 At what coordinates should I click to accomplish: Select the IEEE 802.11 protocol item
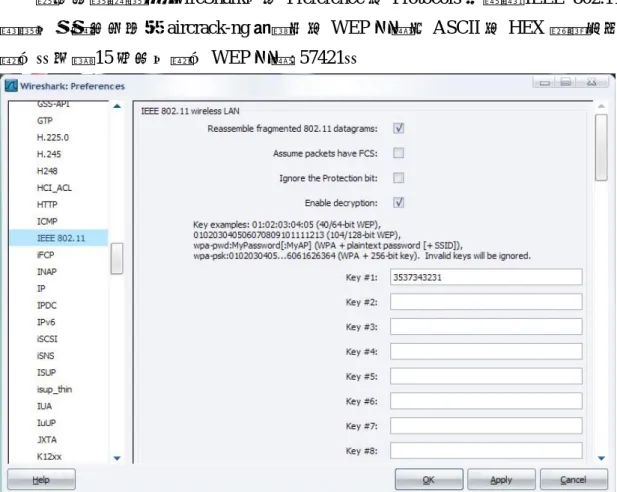coord(59,238)
